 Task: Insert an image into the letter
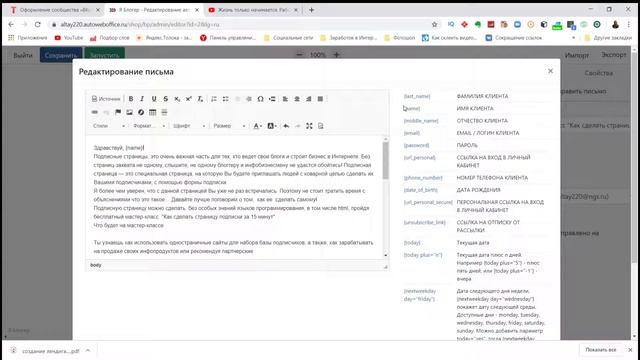tap(129, 112)
